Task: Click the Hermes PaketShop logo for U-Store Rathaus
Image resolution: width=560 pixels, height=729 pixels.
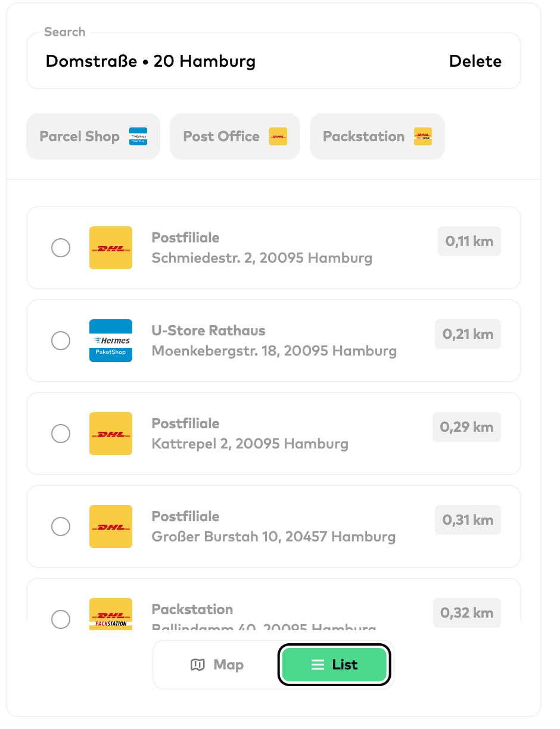Action: point(111,341)
